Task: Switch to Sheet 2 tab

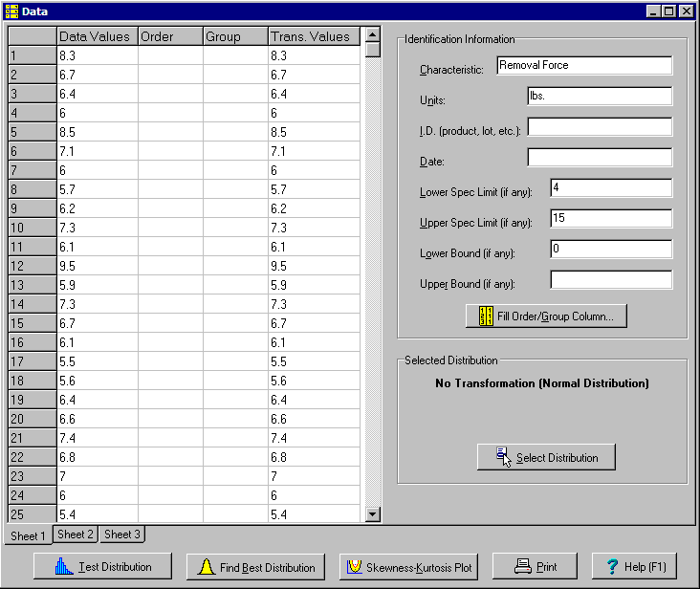Action: tap(76, 534)
